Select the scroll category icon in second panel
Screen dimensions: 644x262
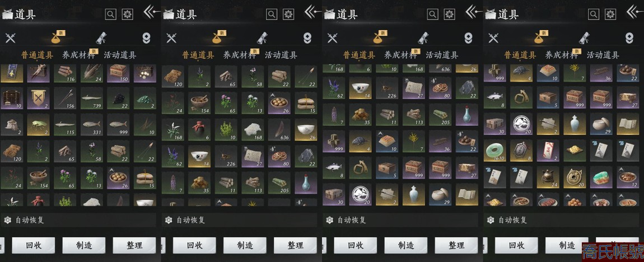point(263,38)
